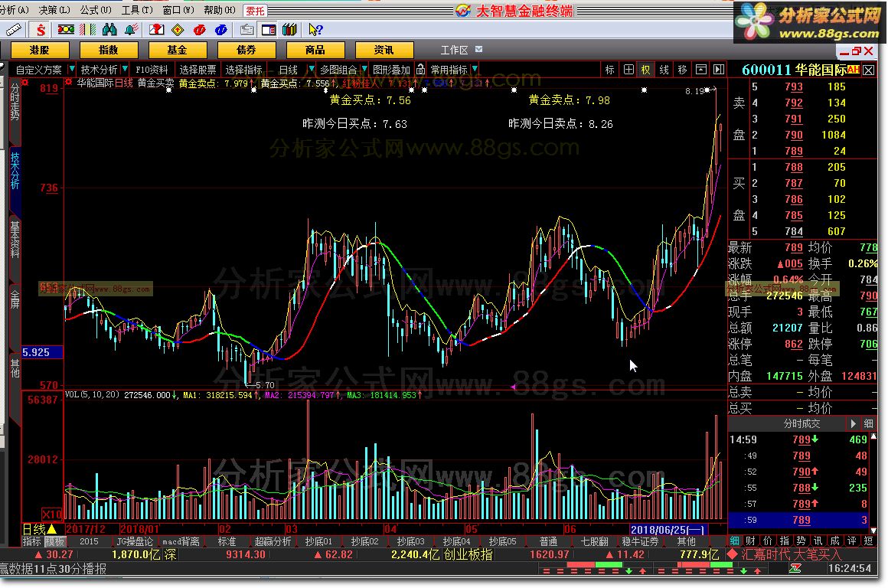Expand the 分时成交 right arrow
The height and width of the screenshot is (588, 888).
pos(853,423)
